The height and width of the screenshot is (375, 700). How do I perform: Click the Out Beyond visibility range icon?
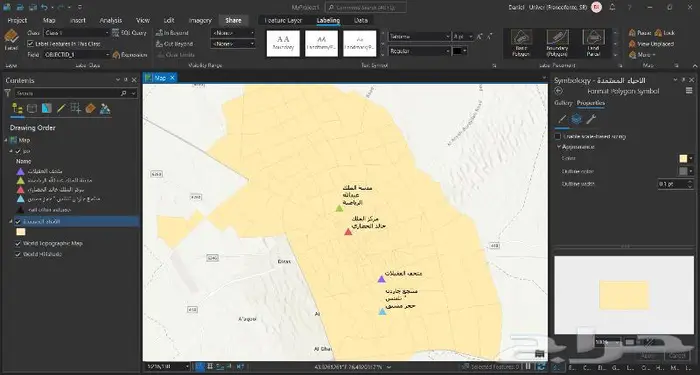click(x=159, y=44)
